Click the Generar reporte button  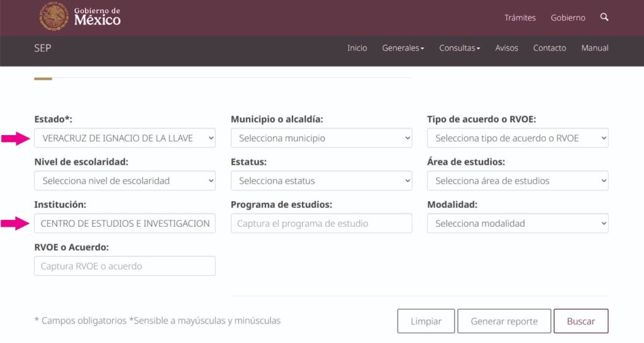point(504,321)
